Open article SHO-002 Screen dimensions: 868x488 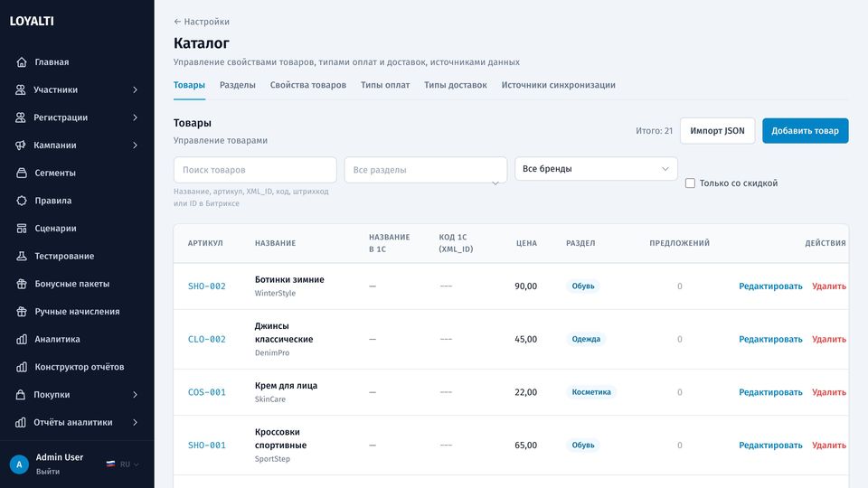(206, 286)
